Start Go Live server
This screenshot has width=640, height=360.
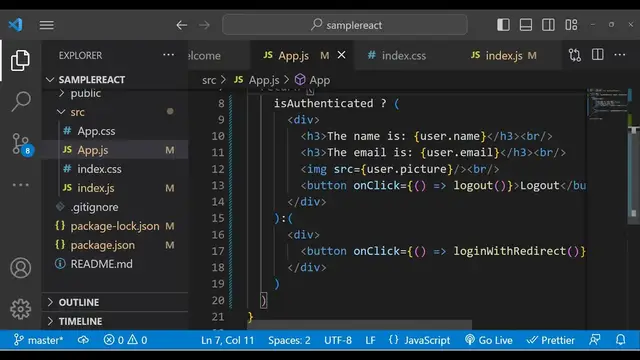pyautogui.click(x=489, y=340)
